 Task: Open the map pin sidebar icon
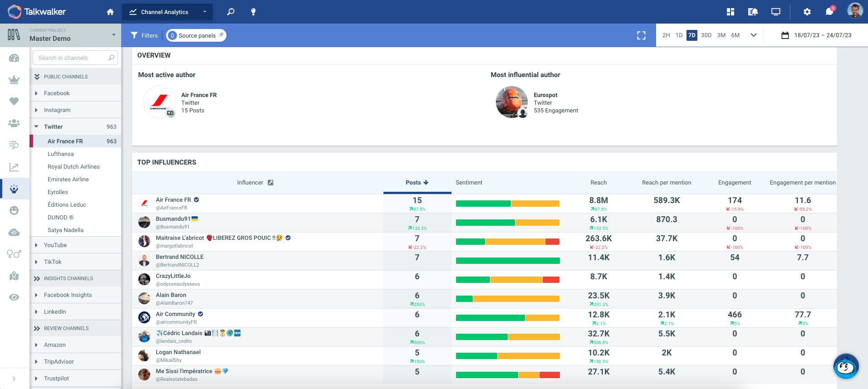14,276
